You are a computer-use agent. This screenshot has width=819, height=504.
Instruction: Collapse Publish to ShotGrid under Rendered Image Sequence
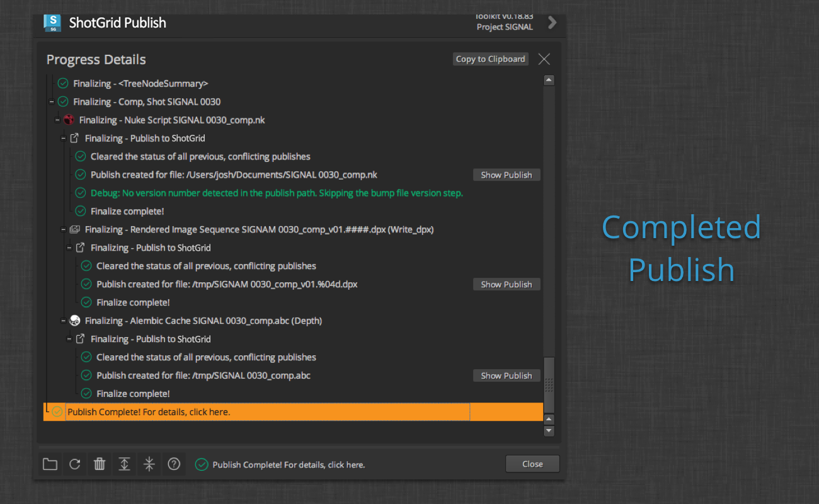tap(69, 248)
